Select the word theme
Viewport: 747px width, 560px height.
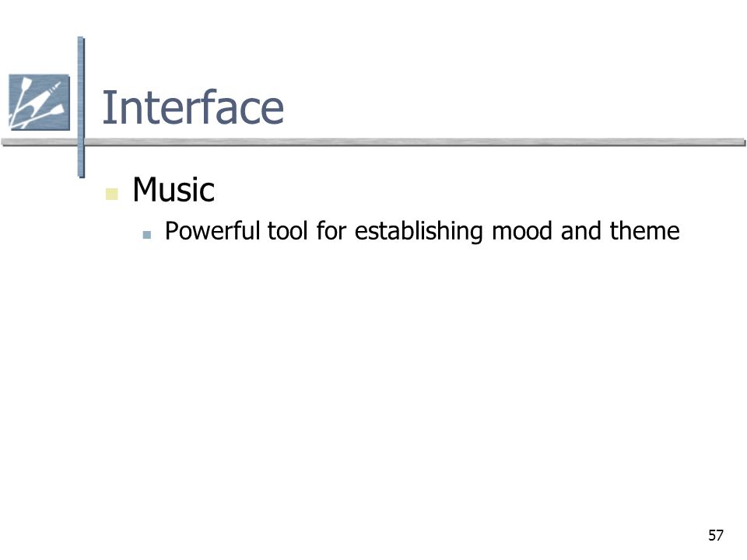(x=644, y=231)
